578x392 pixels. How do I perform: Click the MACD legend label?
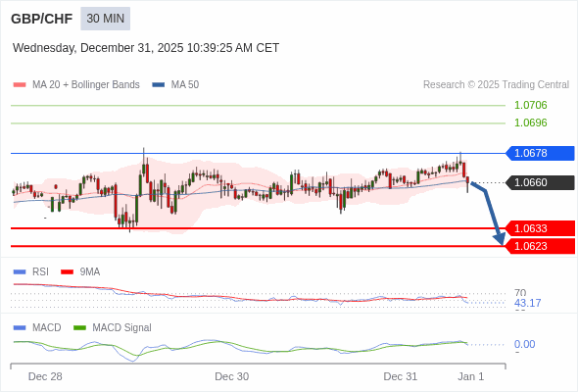click(47, 327)
